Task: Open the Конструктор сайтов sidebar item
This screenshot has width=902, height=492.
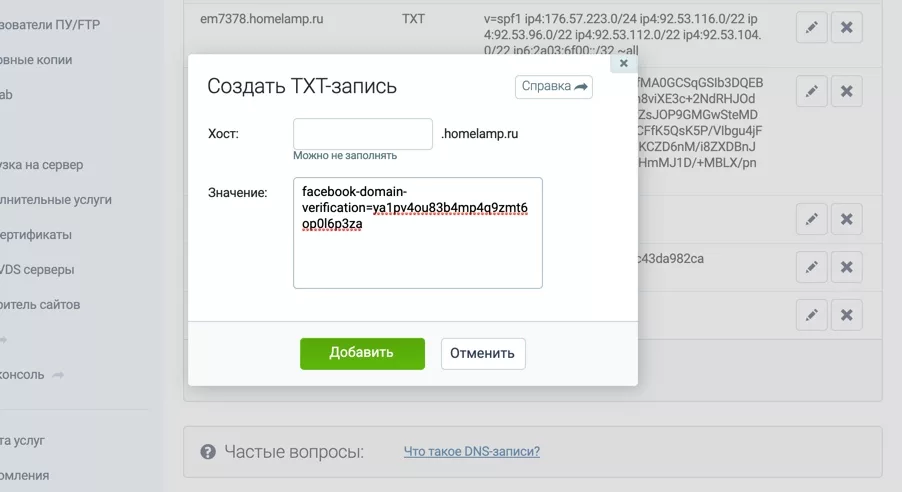Action: (x=40, y=304)
